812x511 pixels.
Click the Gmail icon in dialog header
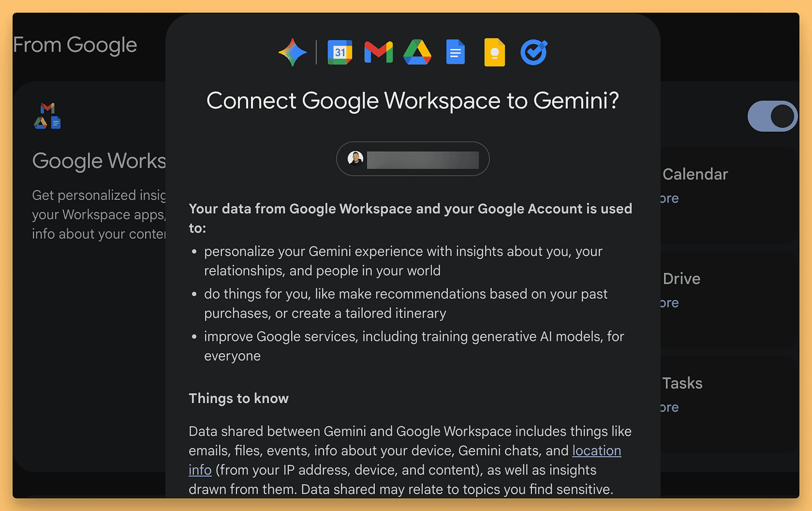click(x=379, y=52)
